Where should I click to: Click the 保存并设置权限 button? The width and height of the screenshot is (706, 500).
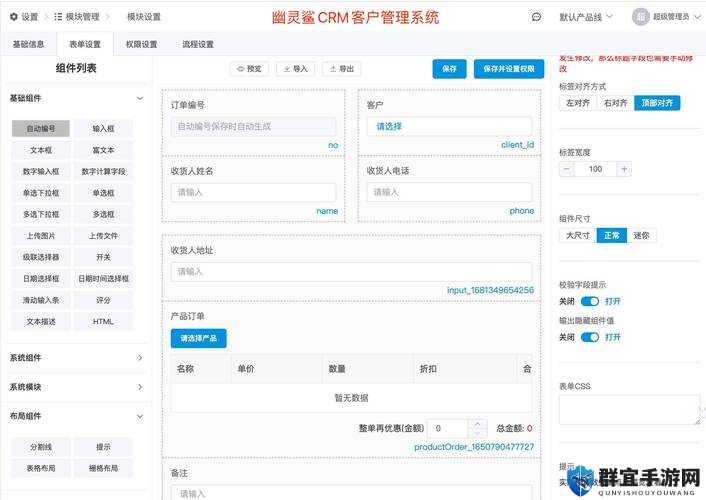coord(509,69)
